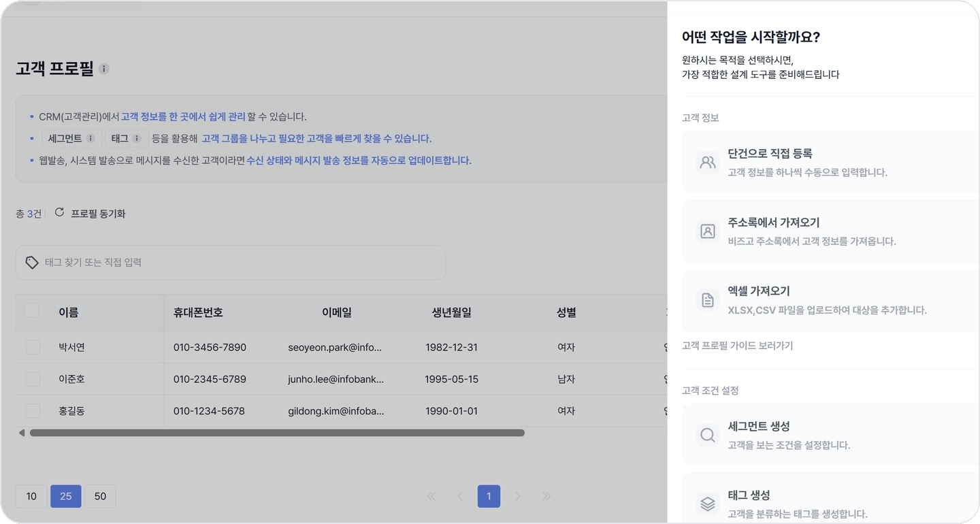Go to first page double-arrow
The height and width of the screenshot is (524, 980).
431,496
